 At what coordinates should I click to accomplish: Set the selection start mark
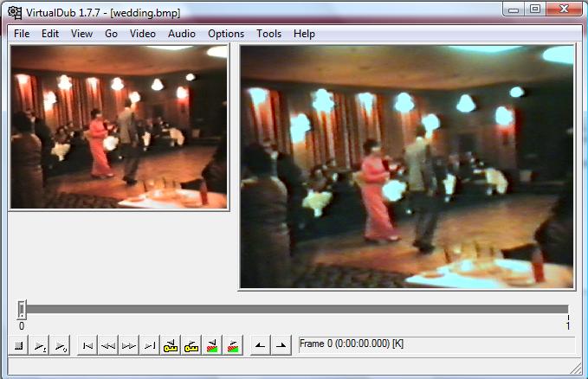(x=260, y=345)
